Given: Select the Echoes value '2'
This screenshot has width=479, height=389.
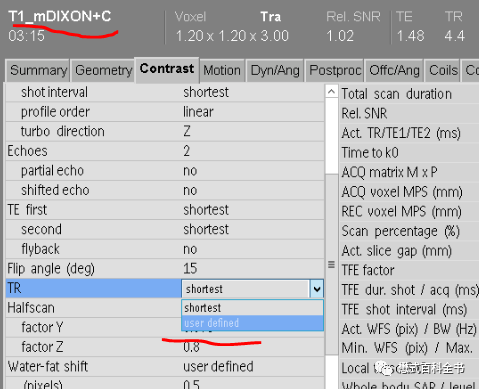Looking at the screenshot, I should 186,151.
